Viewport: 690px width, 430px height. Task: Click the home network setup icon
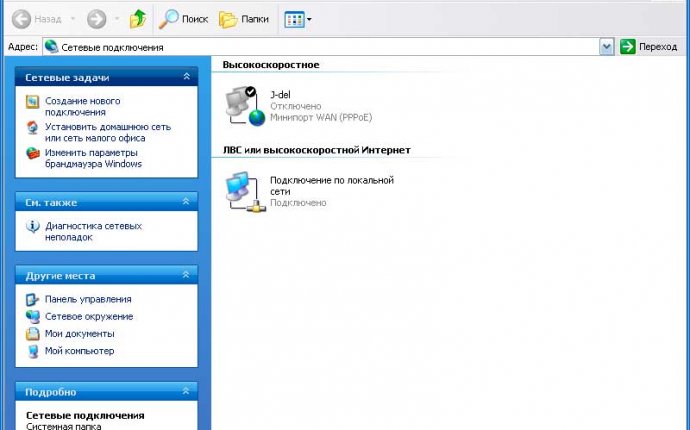pyautogui.click(x=32, y=128)
